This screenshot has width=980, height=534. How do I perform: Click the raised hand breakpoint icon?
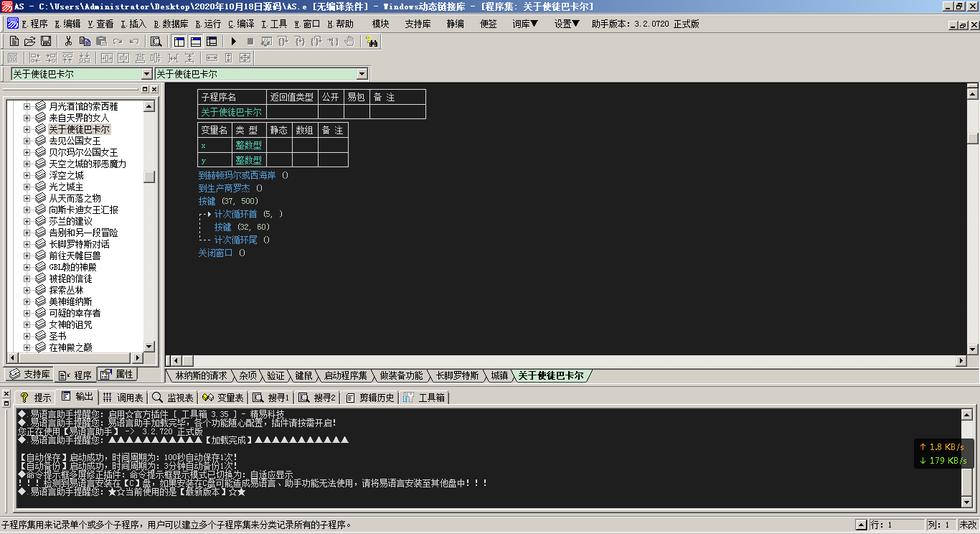(349, 42)
